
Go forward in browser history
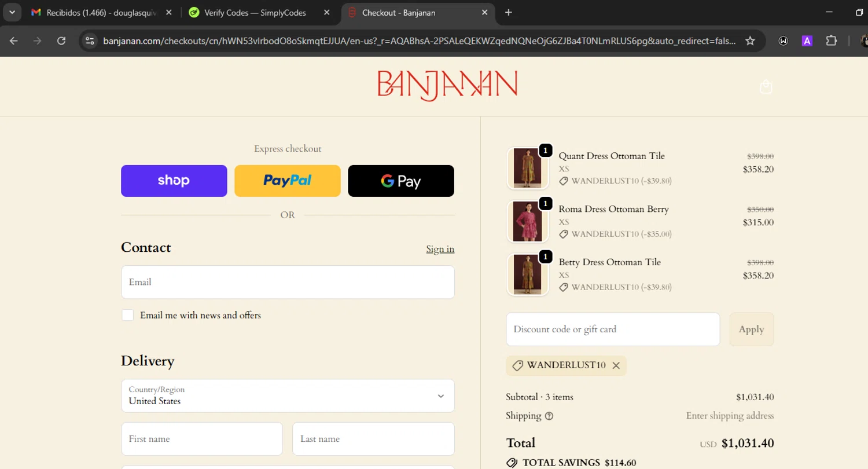tap(38, 41)
